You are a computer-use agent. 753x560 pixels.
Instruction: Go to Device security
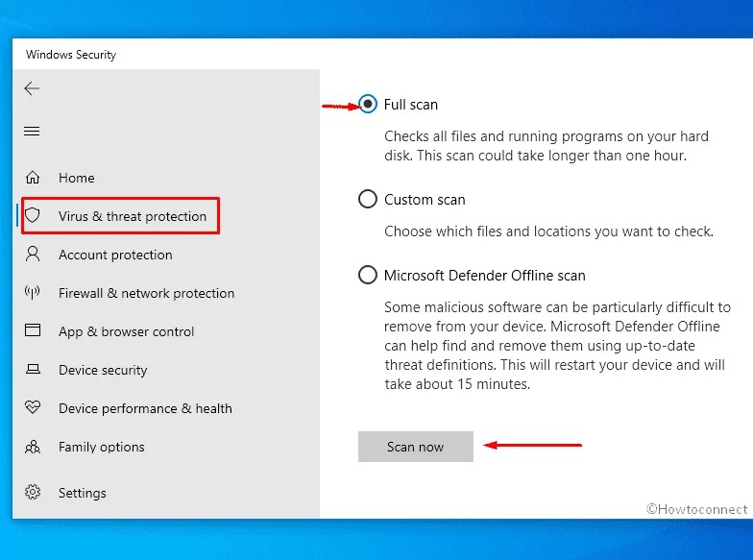click(103, 370)
